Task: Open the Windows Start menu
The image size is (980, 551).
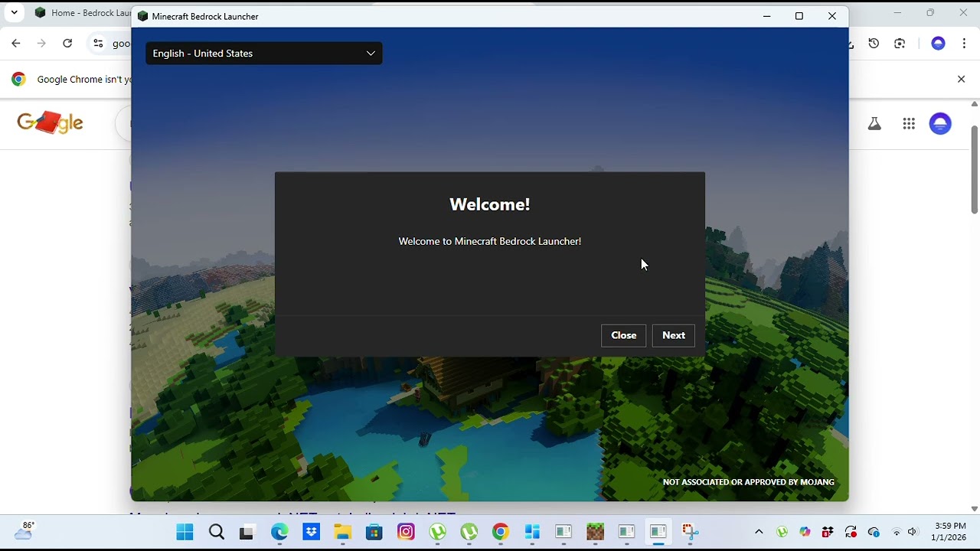Action: pos(185,532)
